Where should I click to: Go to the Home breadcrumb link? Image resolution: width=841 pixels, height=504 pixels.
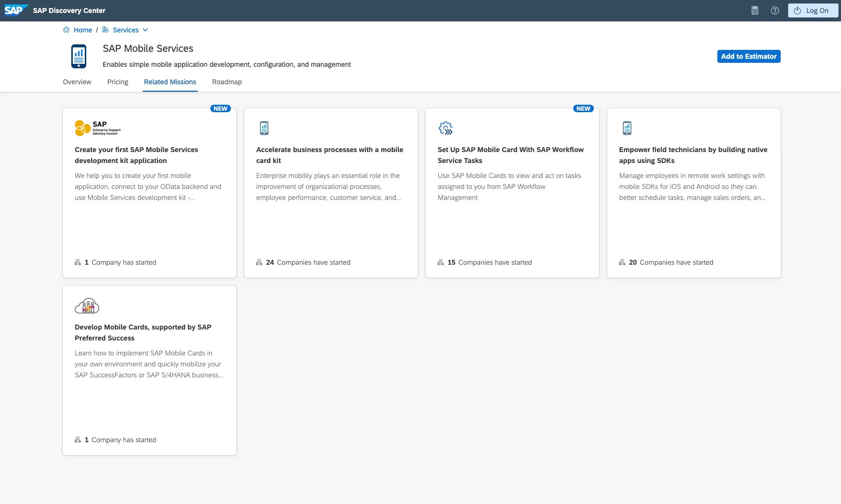click(x=83, y=30)
